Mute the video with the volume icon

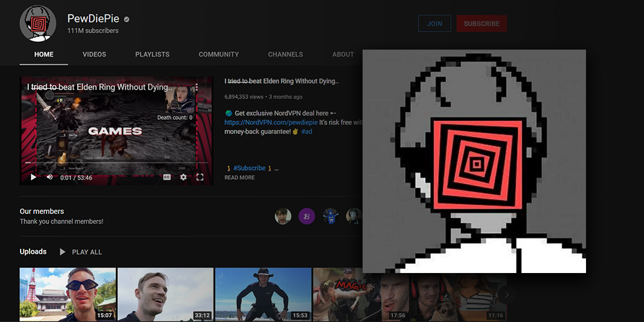point(50,178)
